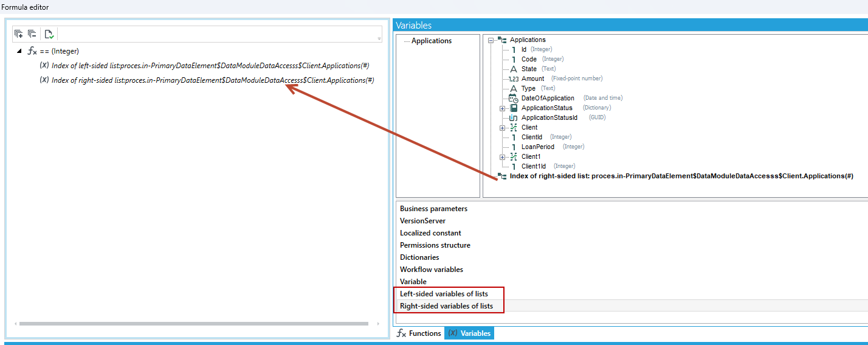
Task: Open Localized constant category
Action: pos(430,233)
